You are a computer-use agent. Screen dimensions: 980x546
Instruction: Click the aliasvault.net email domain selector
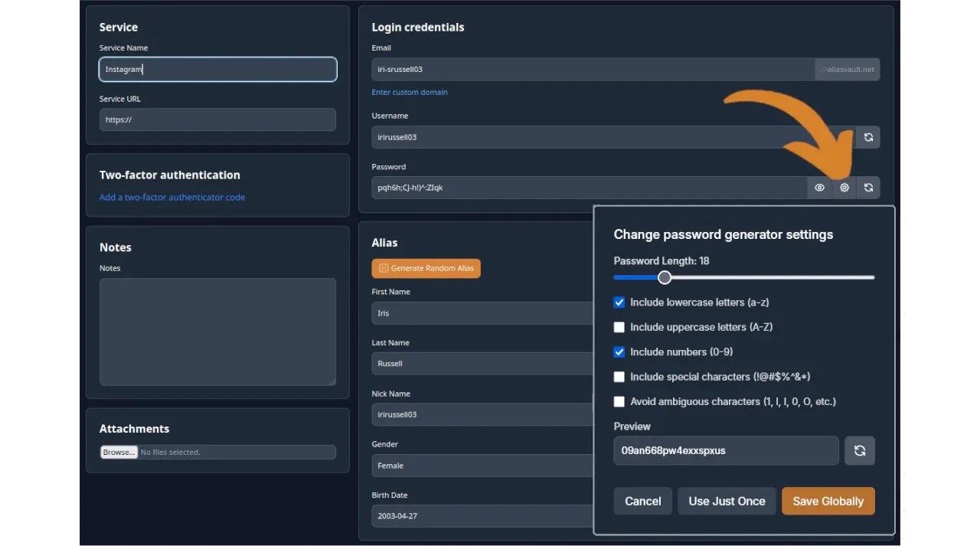pos(848,69)
